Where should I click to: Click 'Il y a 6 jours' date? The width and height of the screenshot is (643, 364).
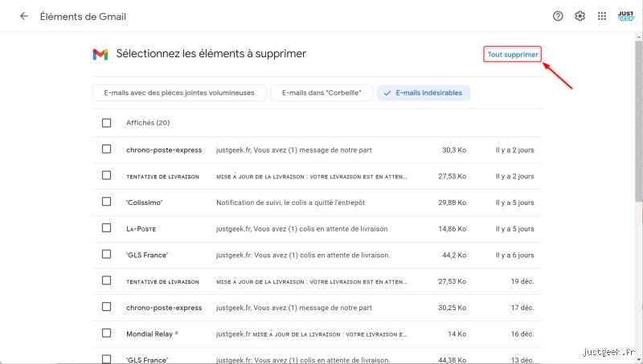click(514, 255)
